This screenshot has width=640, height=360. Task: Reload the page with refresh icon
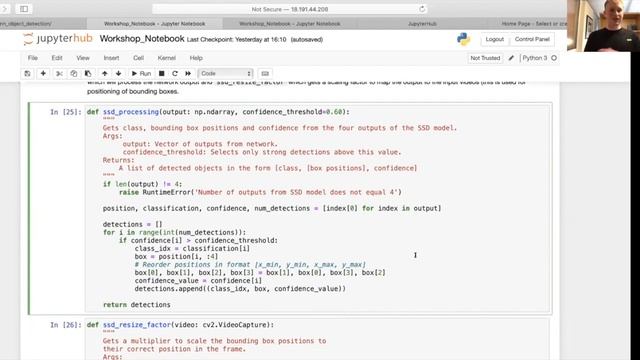tap(422, 9)
